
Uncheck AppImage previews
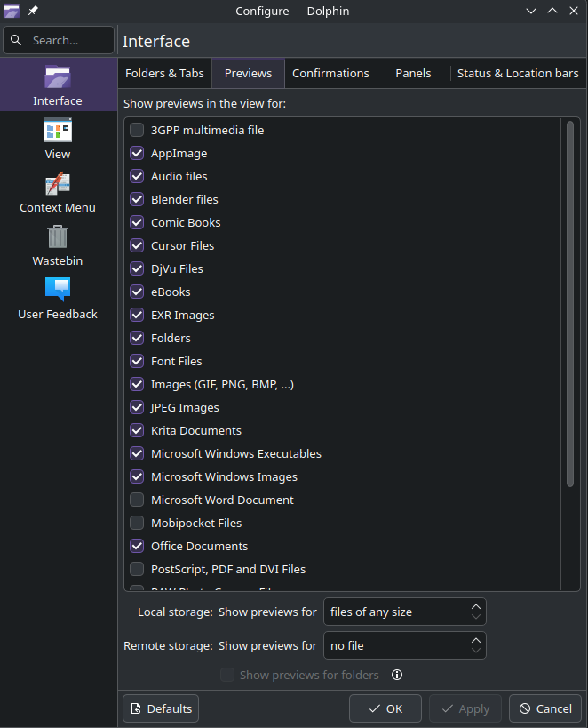click(x=137, y=153)
